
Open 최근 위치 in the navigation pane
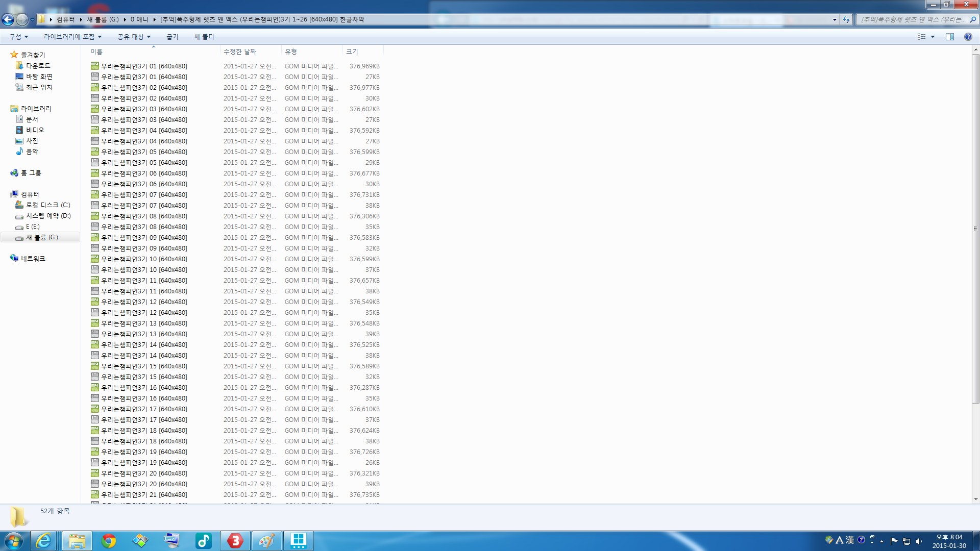click(39, 87)
